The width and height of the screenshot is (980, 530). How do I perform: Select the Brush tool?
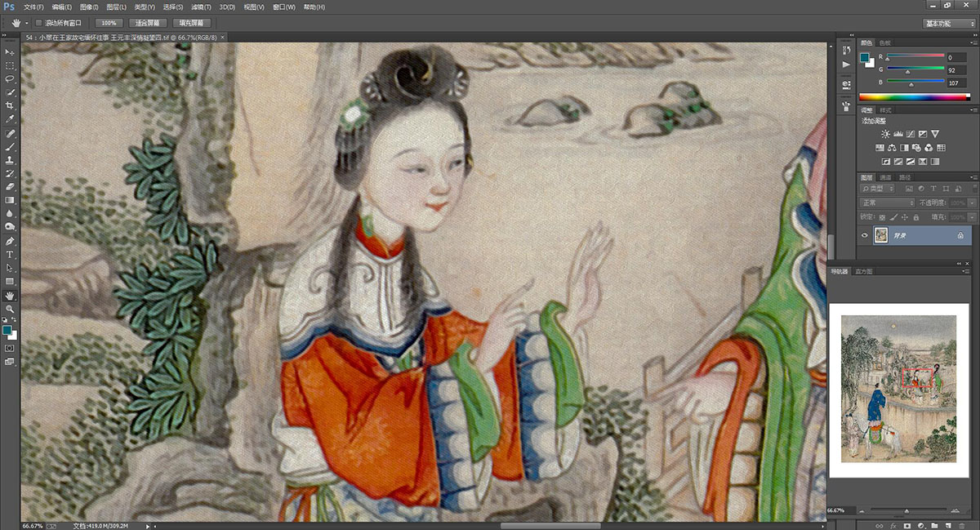click(x=10, y=147)
